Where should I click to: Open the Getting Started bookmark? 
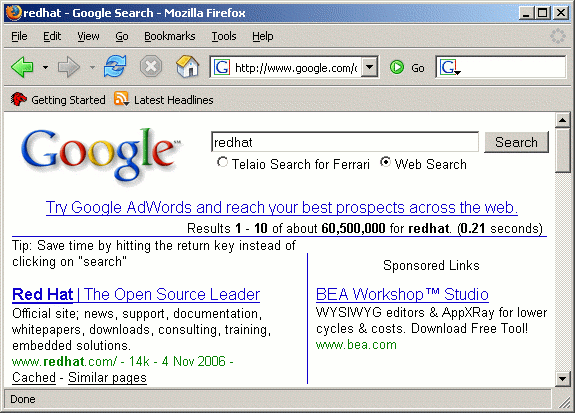pyautogui.click(x=58, y=99)
